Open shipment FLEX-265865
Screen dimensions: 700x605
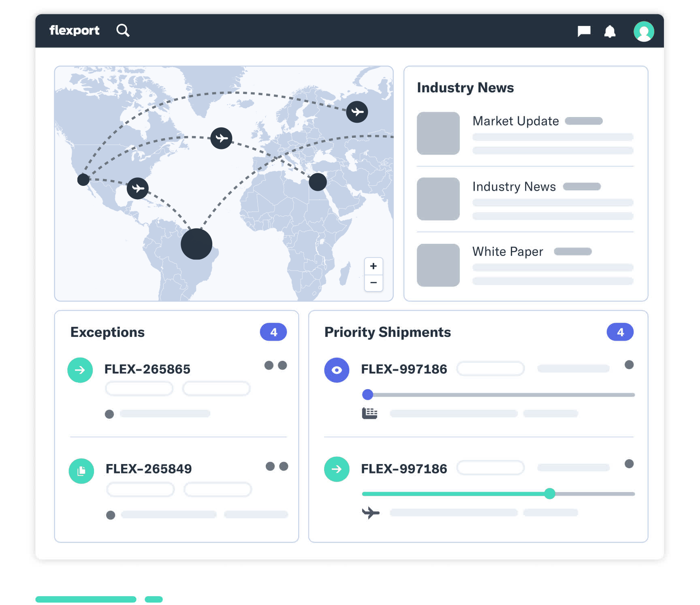[147, 369]
